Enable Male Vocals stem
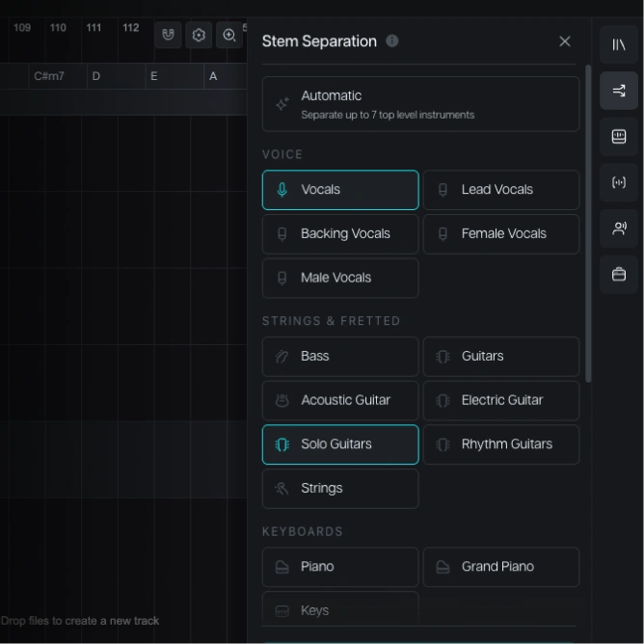This screenshot has width=644, height=644. click(340, 278)
